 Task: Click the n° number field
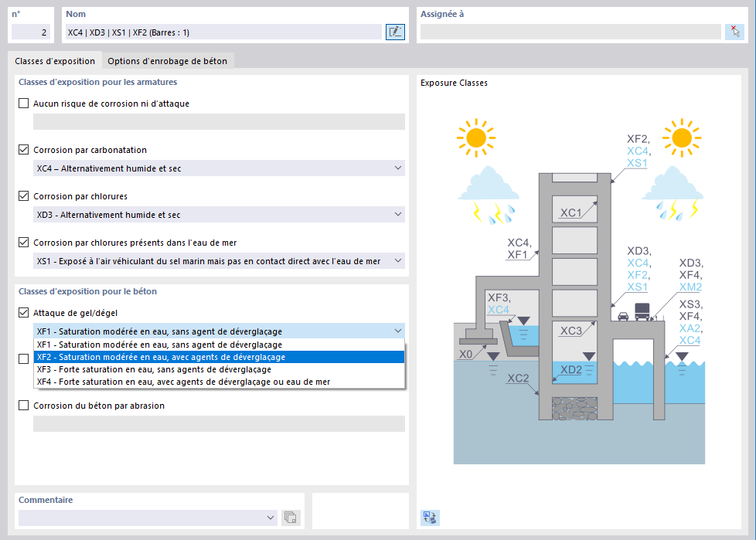coord(31,32)
